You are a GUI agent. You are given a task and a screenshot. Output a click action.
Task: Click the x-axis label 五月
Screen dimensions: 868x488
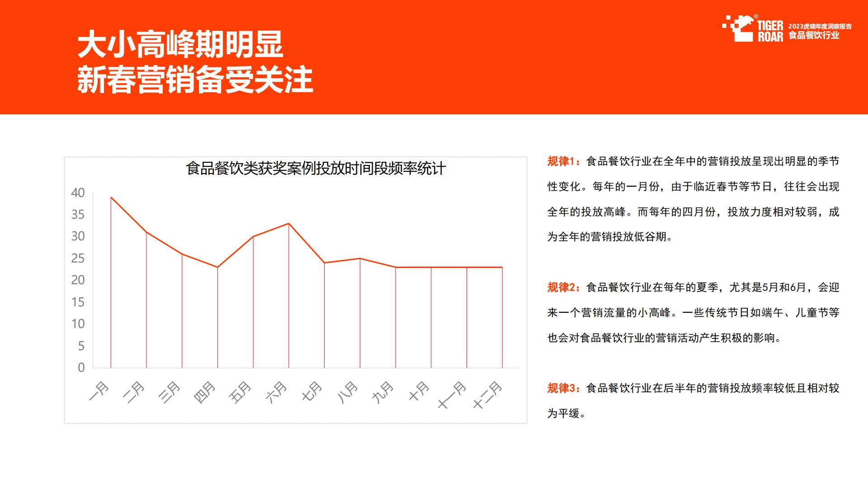241,391
